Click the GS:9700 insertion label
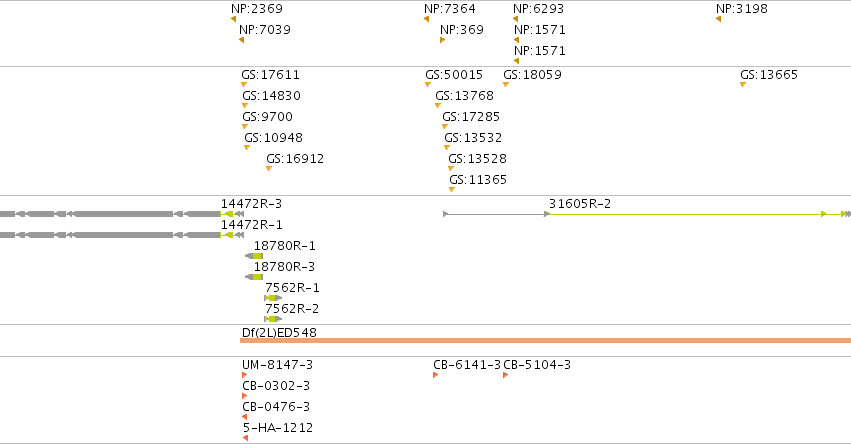 [268, 117]
